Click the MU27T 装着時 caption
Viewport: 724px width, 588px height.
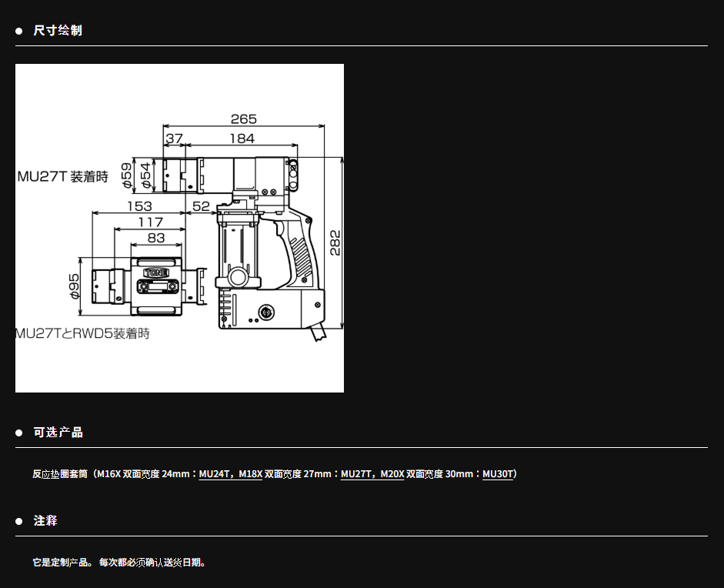click(63, 177)
